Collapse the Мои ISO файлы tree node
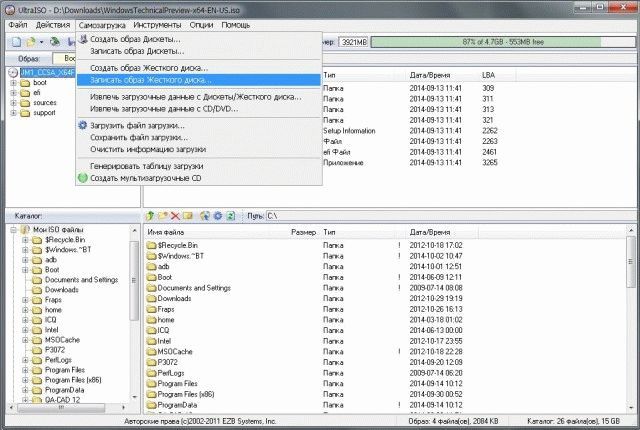This screenshot has height=430, width=640. point(13,230)
